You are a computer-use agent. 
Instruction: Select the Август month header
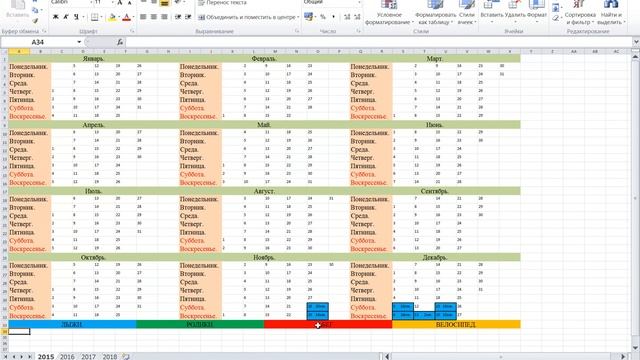(x=264, y=191)
